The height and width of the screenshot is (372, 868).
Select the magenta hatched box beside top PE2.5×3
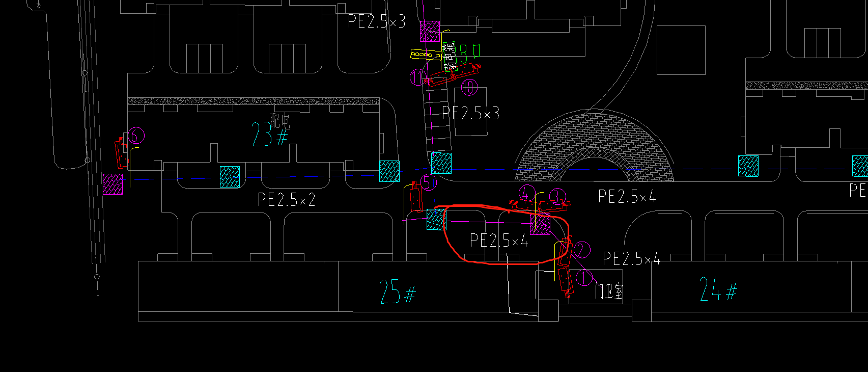430,31
